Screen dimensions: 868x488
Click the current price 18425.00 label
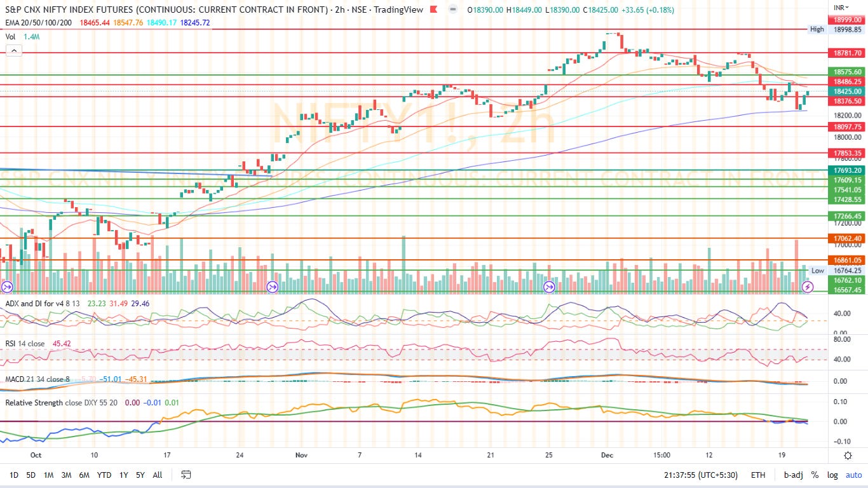(848, 91)
